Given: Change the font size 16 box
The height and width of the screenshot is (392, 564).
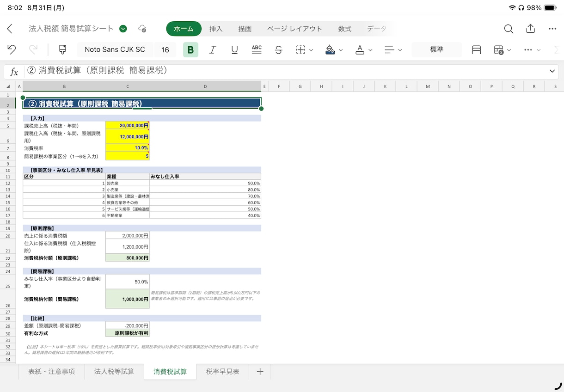Looking at the screenshot, I should click(165, 49).
